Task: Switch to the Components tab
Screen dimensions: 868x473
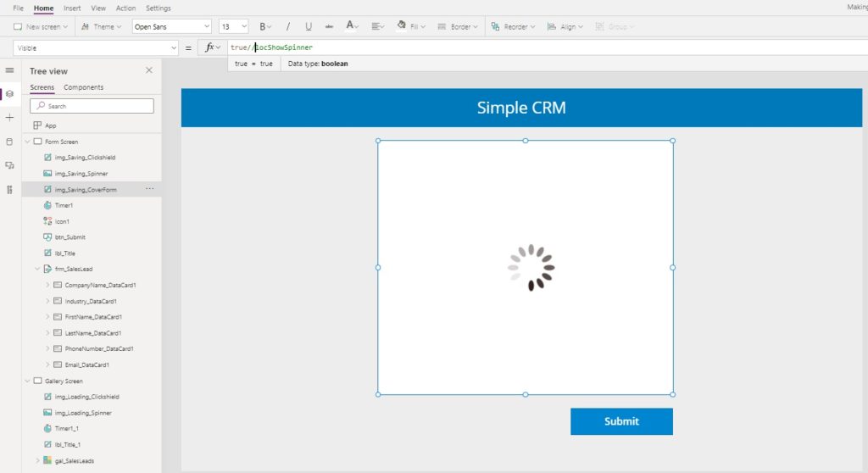Action: coord(84,87)
